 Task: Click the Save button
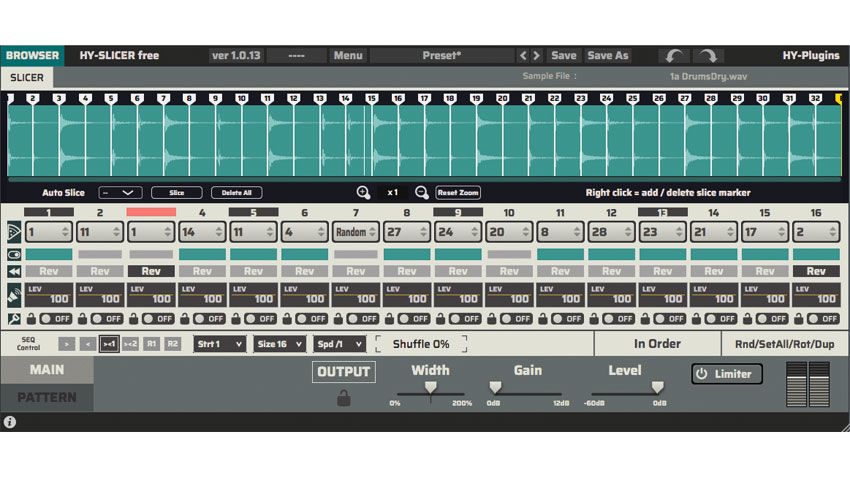(x=564, y=55)
